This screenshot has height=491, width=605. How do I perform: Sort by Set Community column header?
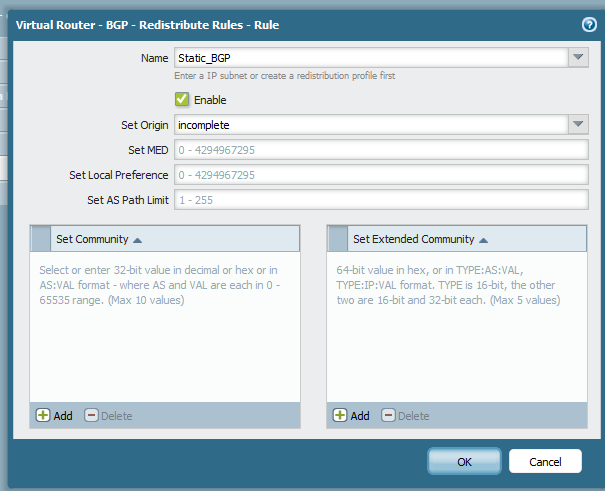pos(175,239)
